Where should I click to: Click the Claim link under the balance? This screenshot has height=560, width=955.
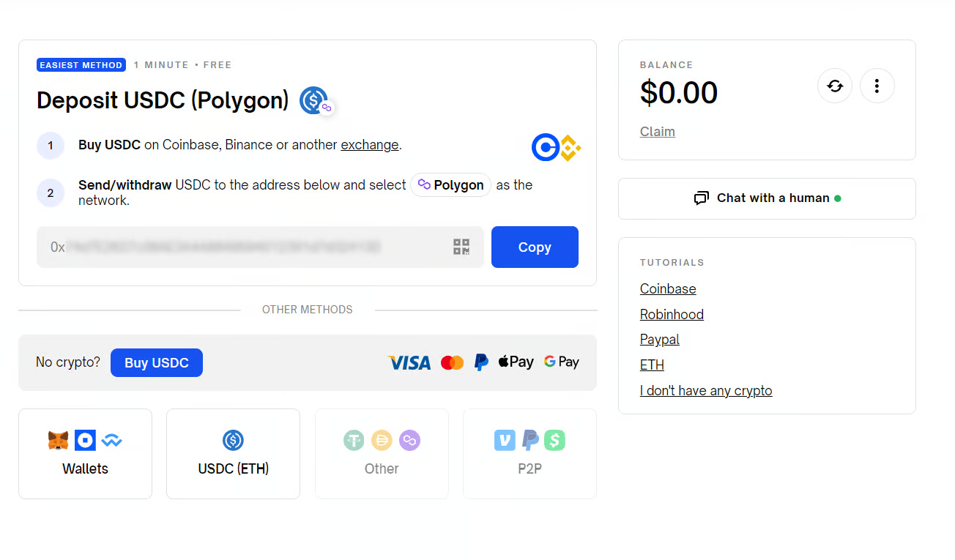[x=657, y=131]
